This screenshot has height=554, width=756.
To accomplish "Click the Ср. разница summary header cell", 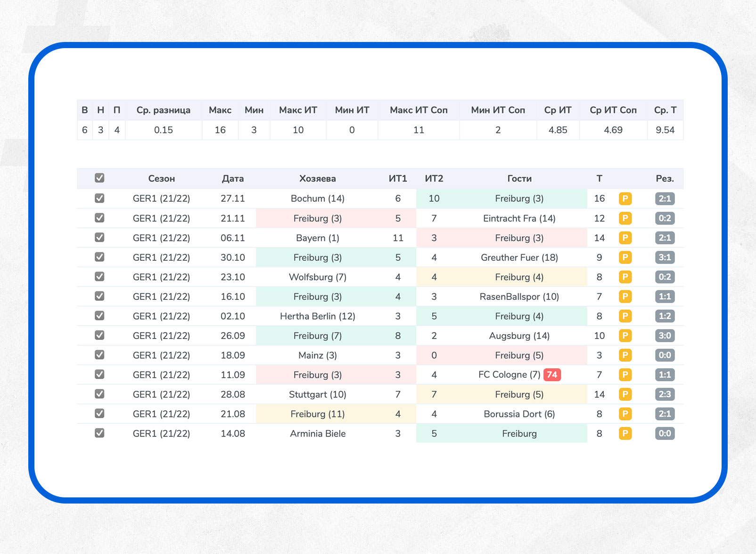I will point(163,110).
